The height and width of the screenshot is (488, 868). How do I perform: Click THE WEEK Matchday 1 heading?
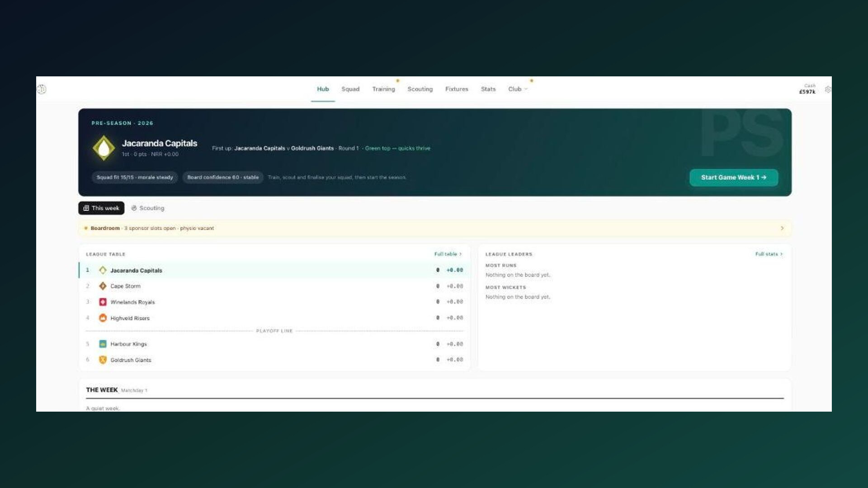[x=117, y=390]
